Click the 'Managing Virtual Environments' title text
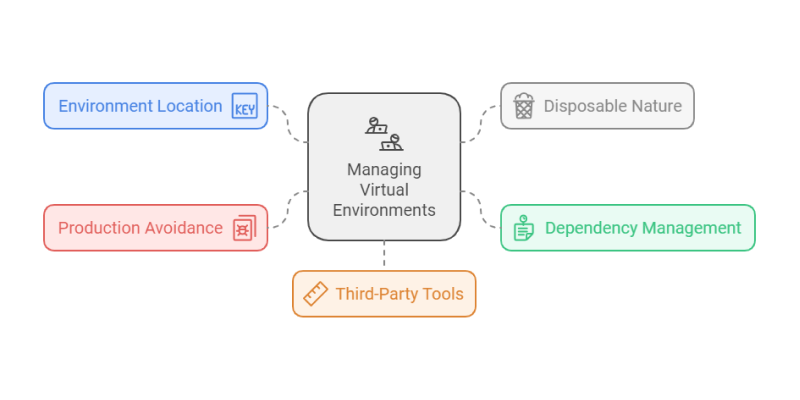Viewport: 800px width, 400px height. pyautogui.click(x=384, y=190)
